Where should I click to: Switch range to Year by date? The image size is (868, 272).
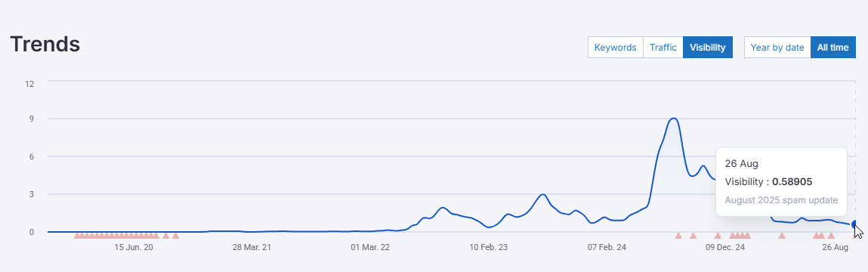pos(777,48)
